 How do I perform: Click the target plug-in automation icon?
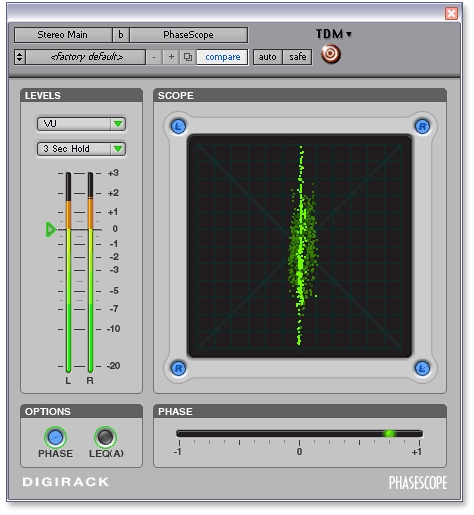(x=330, y=54)
